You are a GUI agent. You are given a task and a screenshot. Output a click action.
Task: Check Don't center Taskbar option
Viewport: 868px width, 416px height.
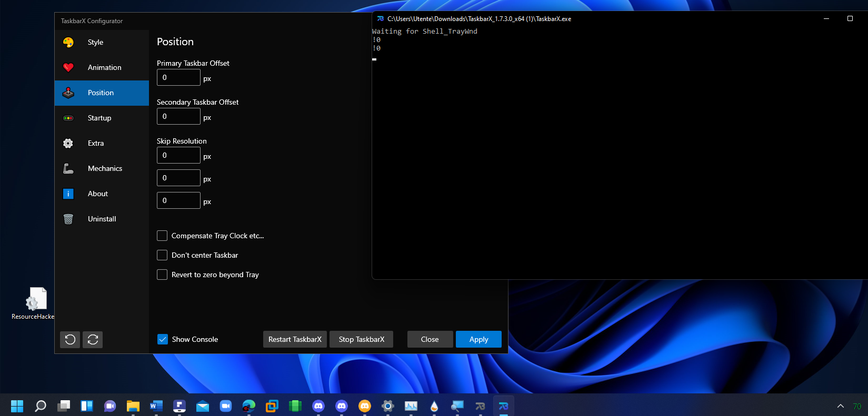click(162, 255)
